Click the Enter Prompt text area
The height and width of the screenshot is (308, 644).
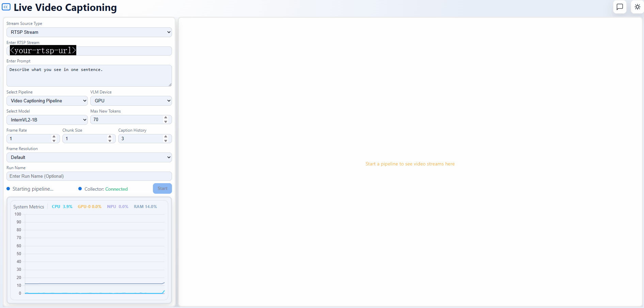click(x=89, y=76)
